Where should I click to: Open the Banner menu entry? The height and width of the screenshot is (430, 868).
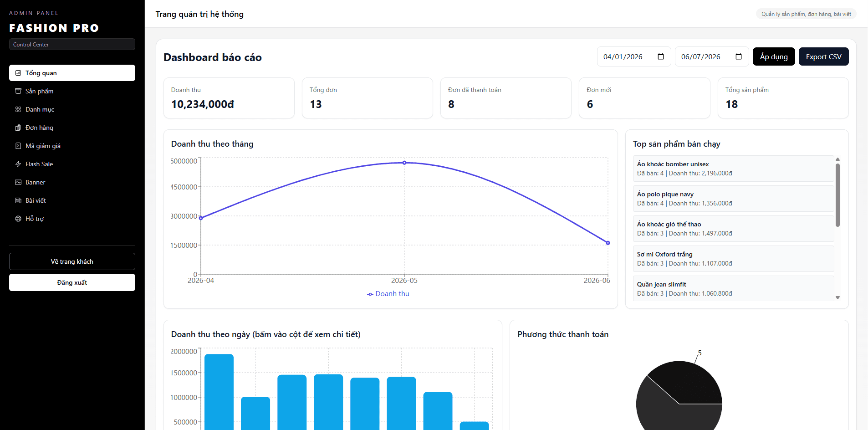(72, 182)
